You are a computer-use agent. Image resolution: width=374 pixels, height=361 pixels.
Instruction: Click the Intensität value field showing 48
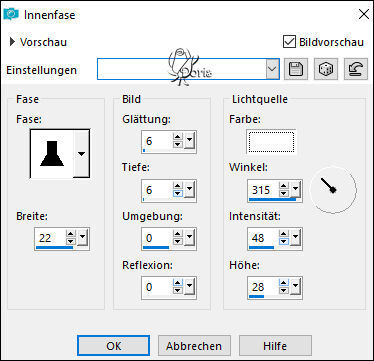click(264, 238)
